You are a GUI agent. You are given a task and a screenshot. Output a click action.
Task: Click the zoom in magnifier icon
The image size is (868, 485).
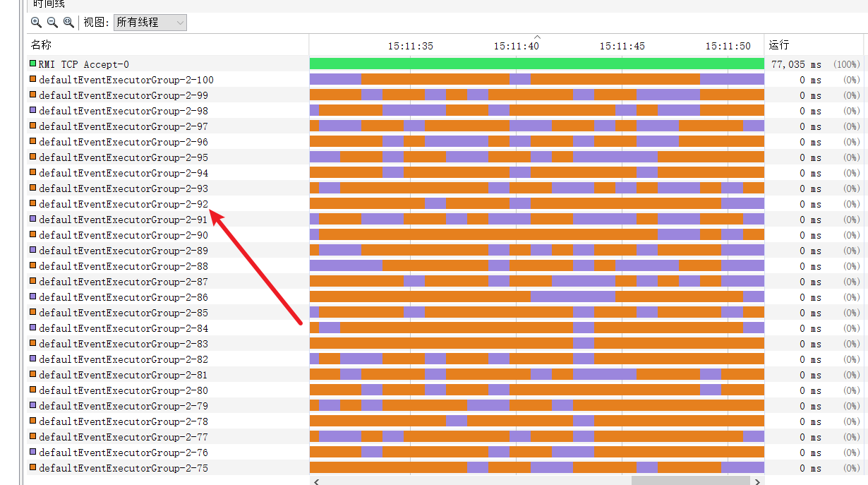(x=36, y=22)
